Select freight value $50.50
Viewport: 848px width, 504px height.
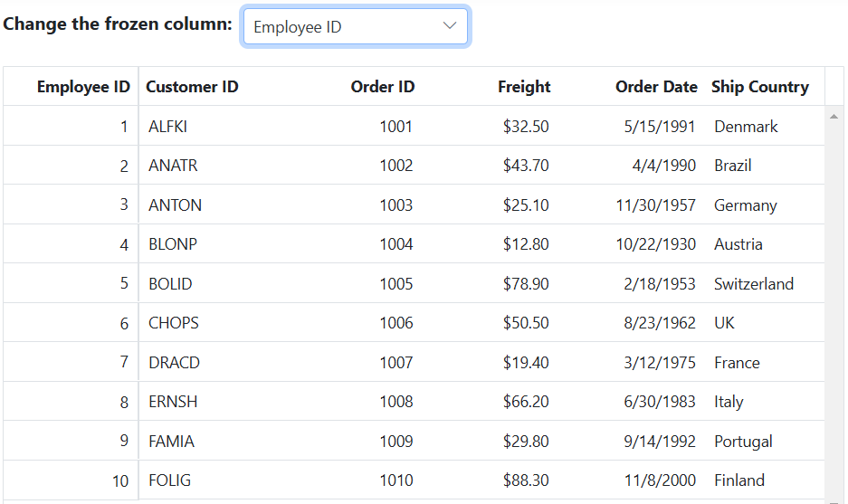tap(526, 323)
